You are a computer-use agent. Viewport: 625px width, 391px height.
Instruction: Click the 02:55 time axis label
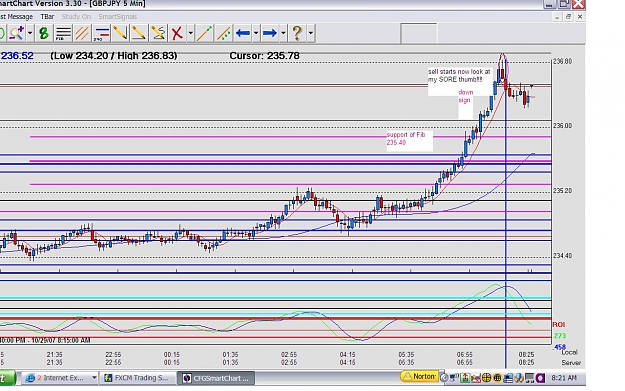[x=289, y=354]
